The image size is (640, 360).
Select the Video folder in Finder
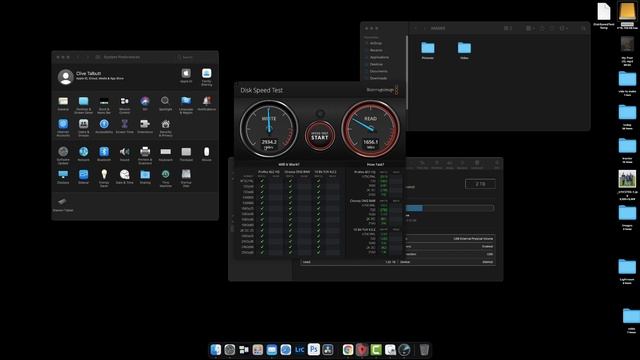(x=464, y=51)
